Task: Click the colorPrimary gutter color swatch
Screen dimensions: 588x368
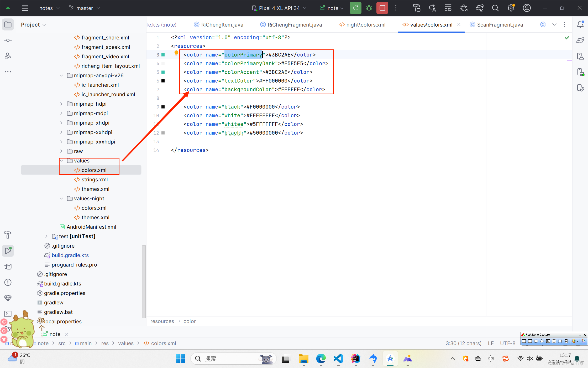Action: pyautogui.click(x=163, y=55)
